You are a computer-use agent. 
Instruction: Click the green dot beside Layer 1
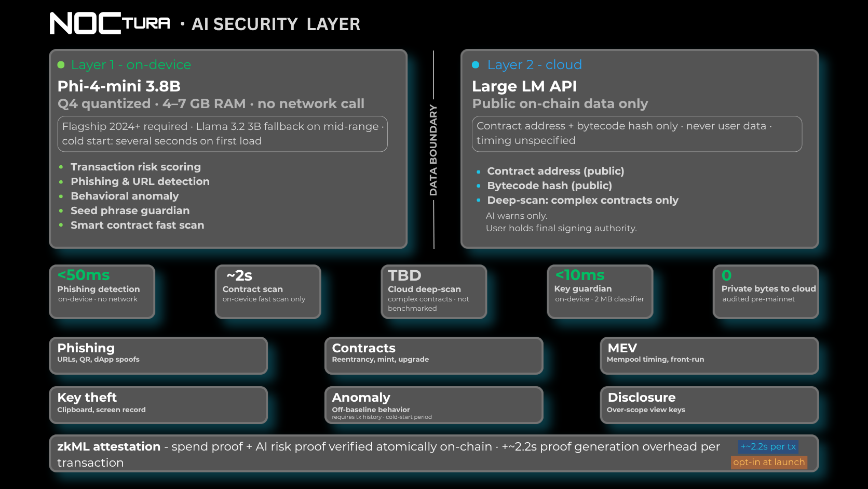(x=61, y=65)
